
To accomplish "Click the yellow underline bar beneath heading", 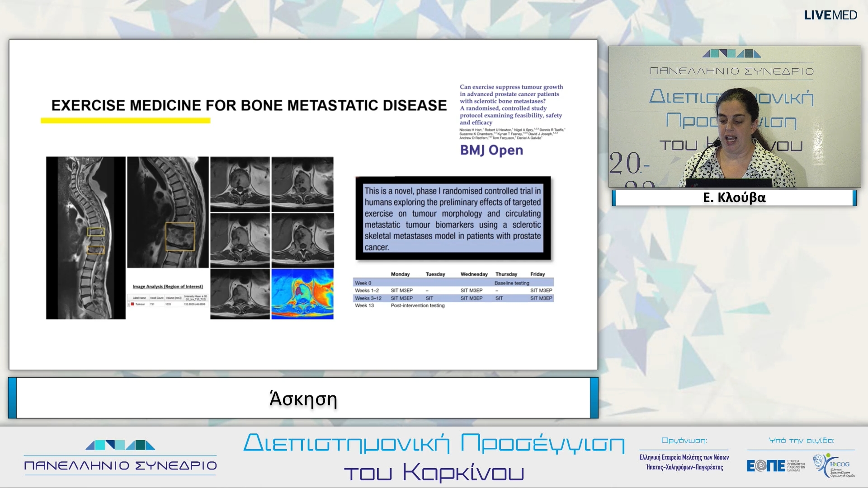I will coord(125,121).
